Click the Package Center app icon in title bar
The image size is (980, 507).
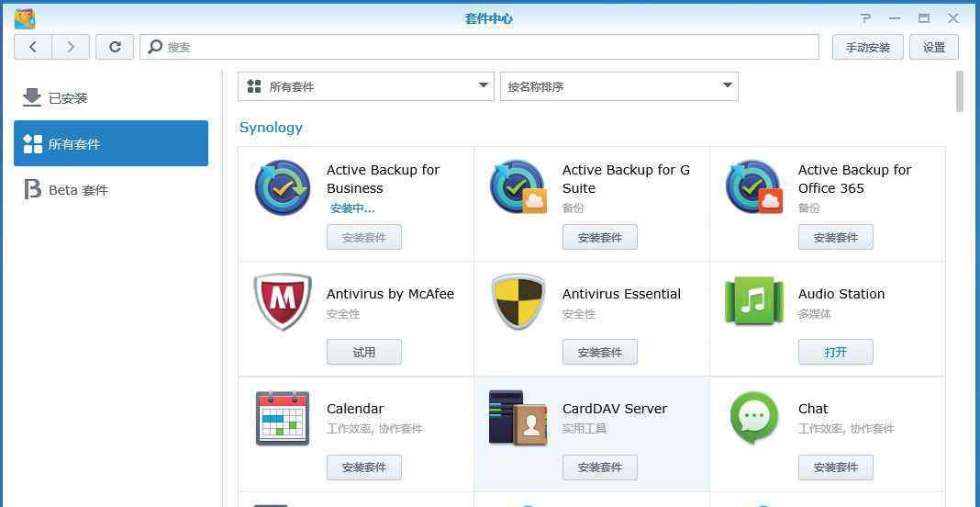tap(25, 18)
